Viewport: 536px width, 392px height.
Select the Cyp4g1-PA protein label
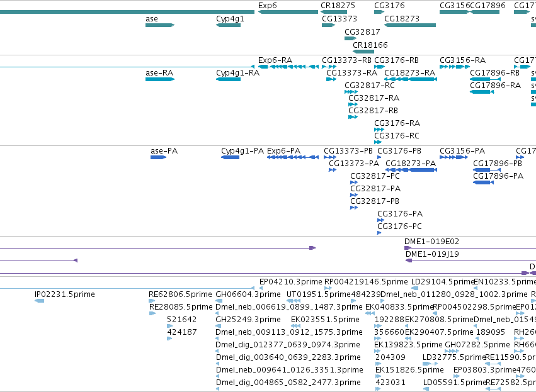coord(242,151)
